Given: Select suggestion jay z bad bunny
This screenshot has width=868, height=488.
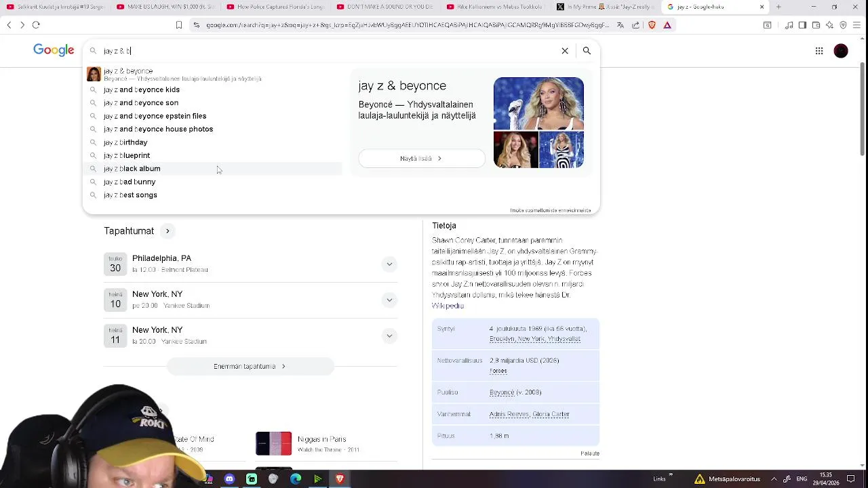Looking at the screenshot, I should pos(214,182).
